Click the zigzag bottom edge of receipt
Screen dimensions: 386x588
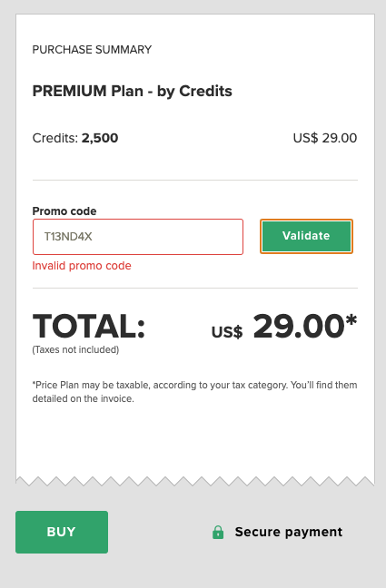[x=195, y=481]
